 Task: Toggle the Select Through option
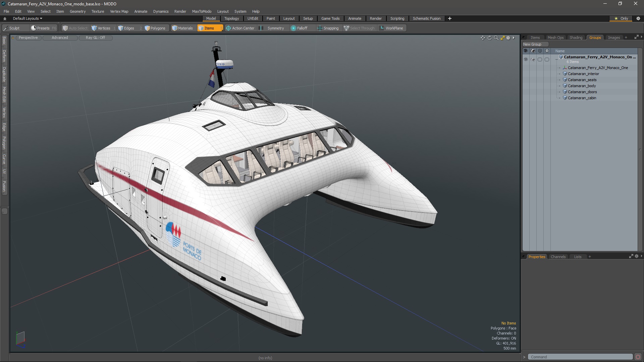pyautogui.click(x=359, y=28)
